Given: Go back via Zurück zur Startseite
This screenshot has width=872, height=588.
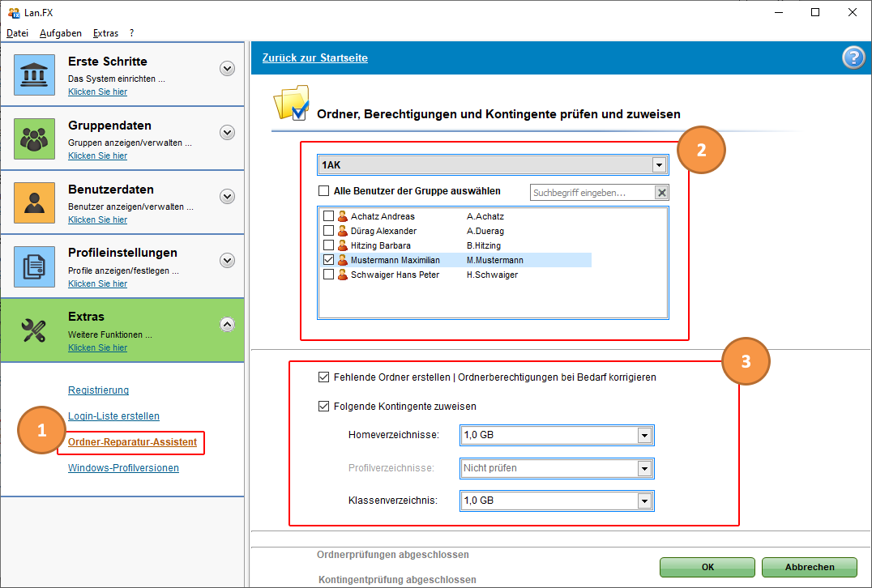Looking at the screenshot, I should [314, 58].
